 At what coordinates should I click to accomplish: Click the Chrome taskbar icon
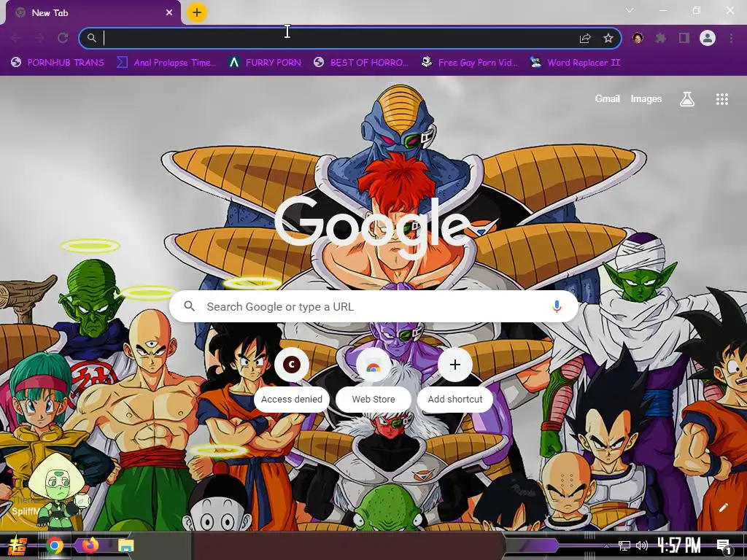click(x=55, y=545)
